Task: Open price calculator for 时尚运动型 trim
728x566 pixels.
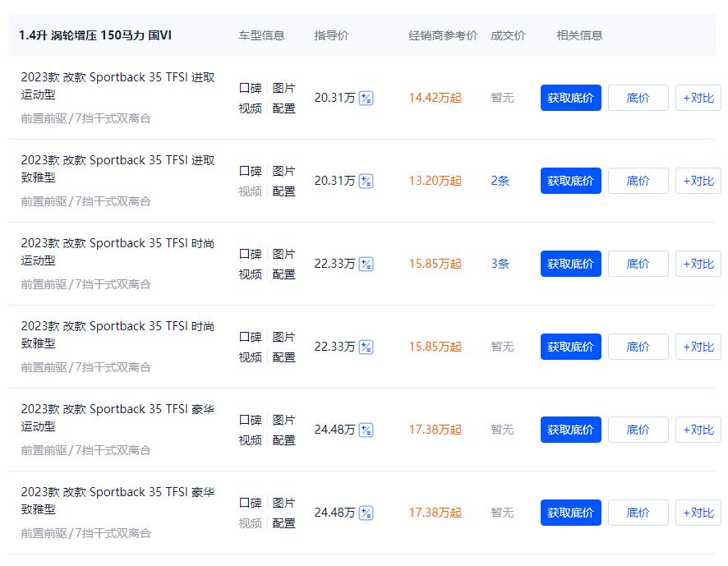Action: point(364,263)
